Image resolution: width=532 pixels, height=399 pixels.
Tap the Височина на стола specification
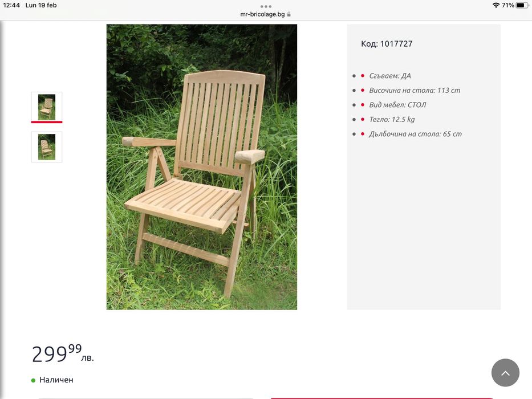pyautogui.click(x=415, y=90)
